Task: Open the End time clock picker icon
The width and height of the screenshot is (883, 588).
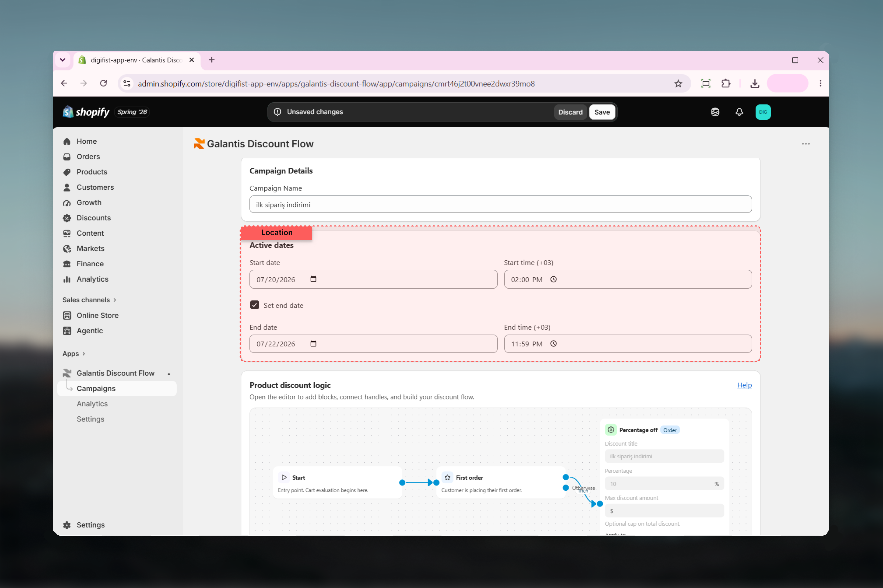Action: (553, 343)
